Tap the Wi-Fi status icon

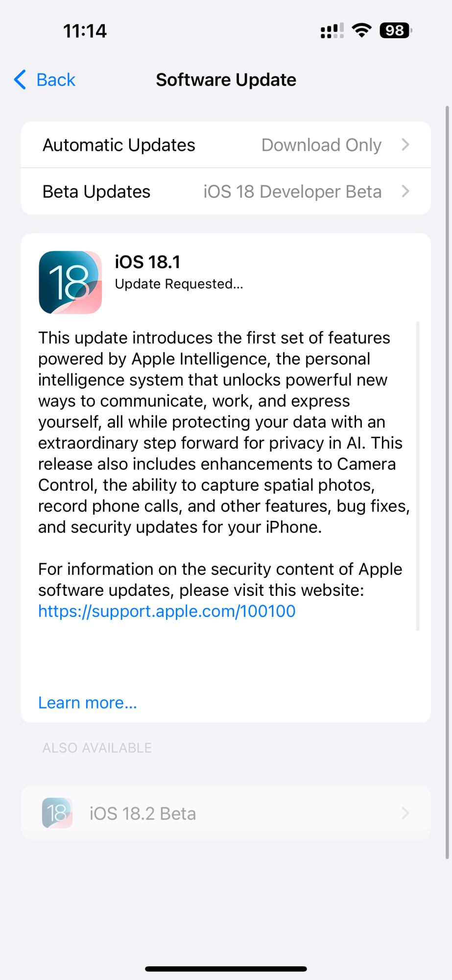click(362, 30)
